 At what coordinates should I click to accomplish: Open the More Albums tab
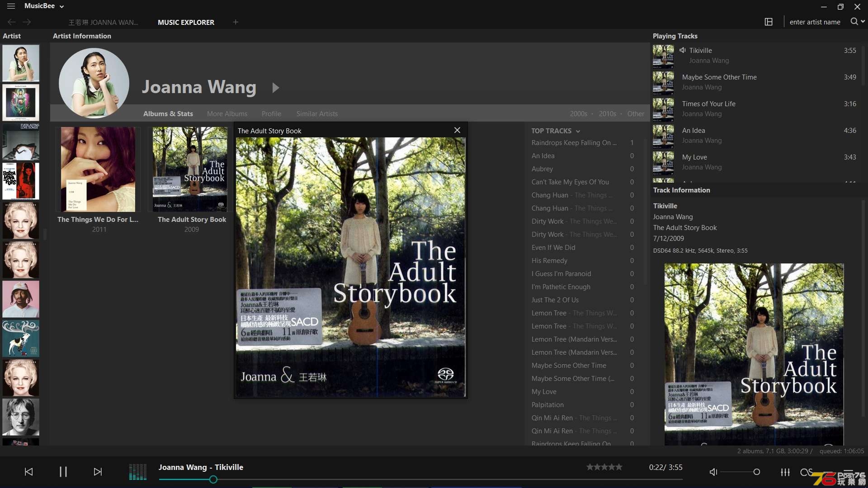[x=227, y=114]
